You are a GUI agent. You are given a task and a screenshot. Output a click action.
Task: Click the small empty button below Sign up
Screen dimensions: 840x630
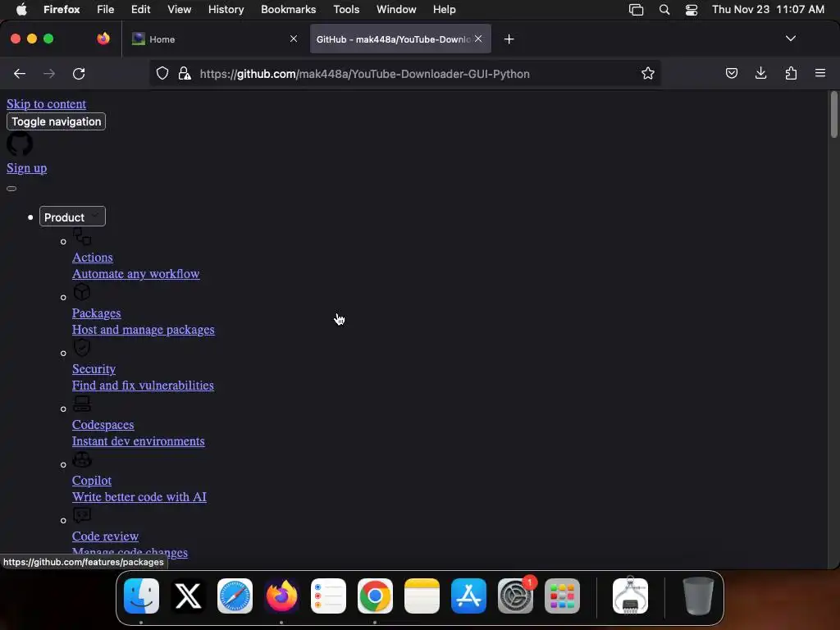click(11, 189)
